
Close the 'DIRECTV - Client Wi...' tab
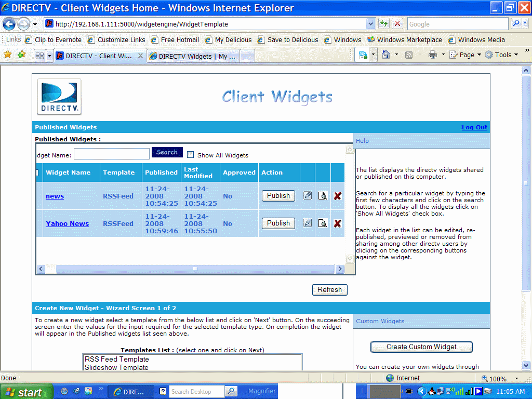(140, 56)
